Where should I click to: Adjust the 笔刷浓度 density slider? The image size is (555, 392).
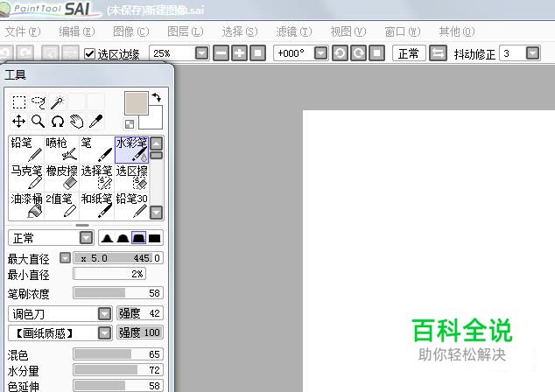point(118,293)
